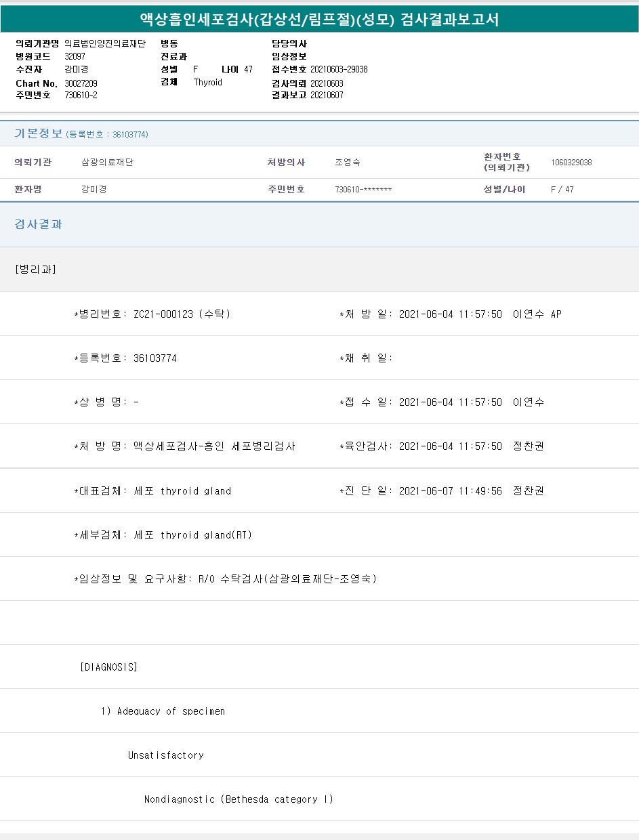Click the pathology number ZC21-000123

[x=163, y=314]
